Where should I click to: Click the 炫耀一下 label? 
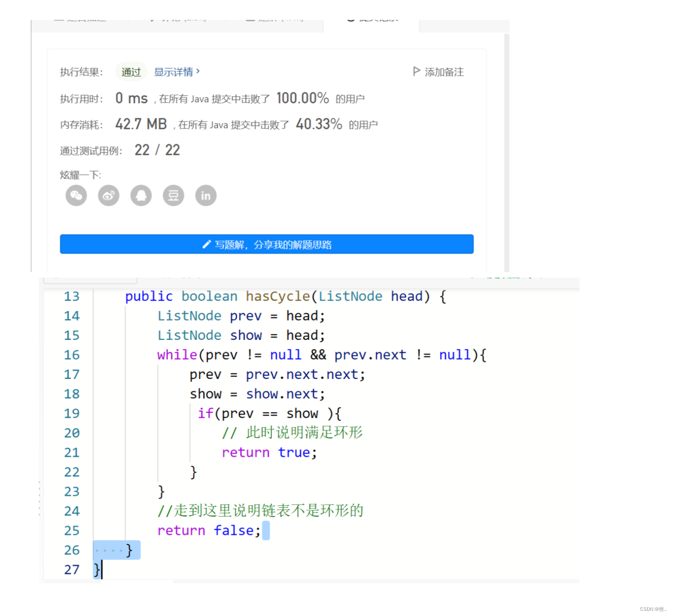pyautogui.click(x=81, y=175)
